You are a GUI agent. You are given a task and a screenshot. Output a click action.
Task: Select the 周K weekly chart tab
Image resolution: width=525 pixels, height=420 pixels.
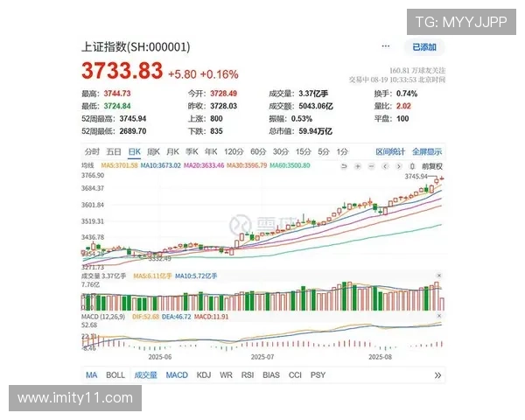154,150
